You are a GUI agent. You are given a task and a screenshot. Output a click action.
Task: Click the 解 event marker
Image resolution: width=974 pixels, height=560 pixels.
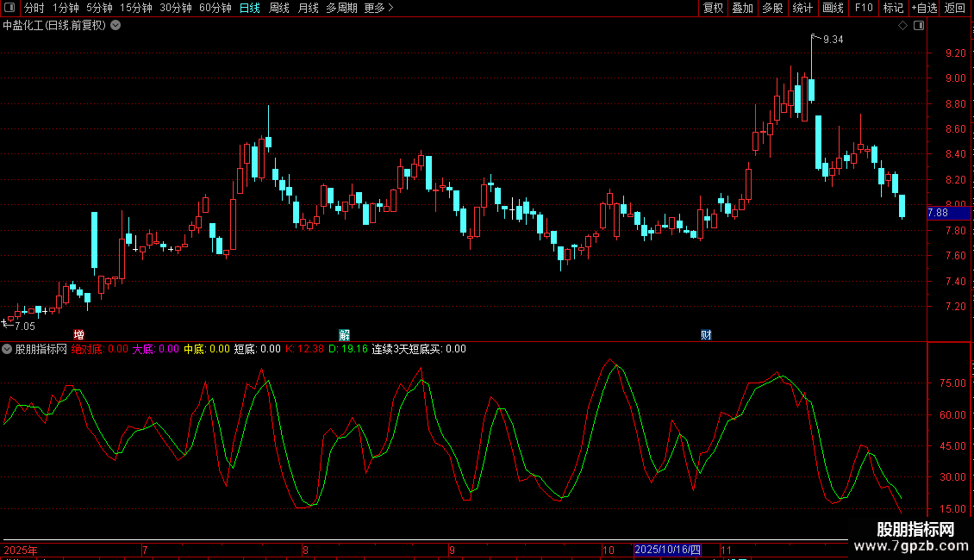pos(344,335)
